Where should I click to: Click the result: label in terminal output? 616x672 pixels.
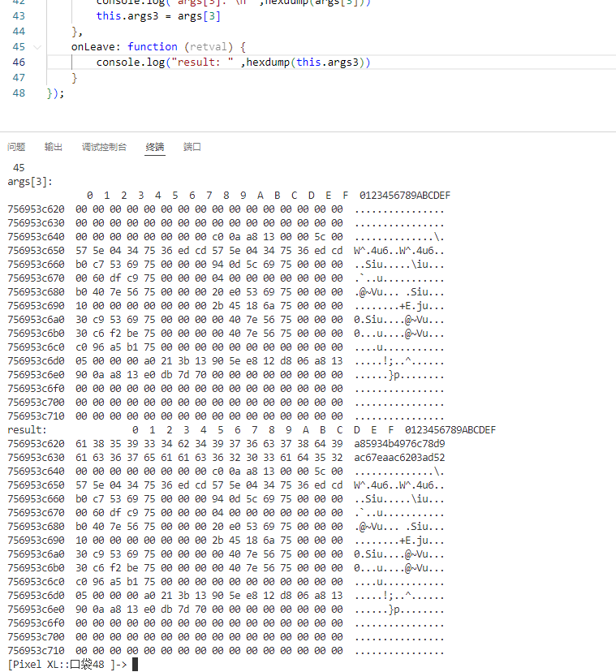coord(28,429)
